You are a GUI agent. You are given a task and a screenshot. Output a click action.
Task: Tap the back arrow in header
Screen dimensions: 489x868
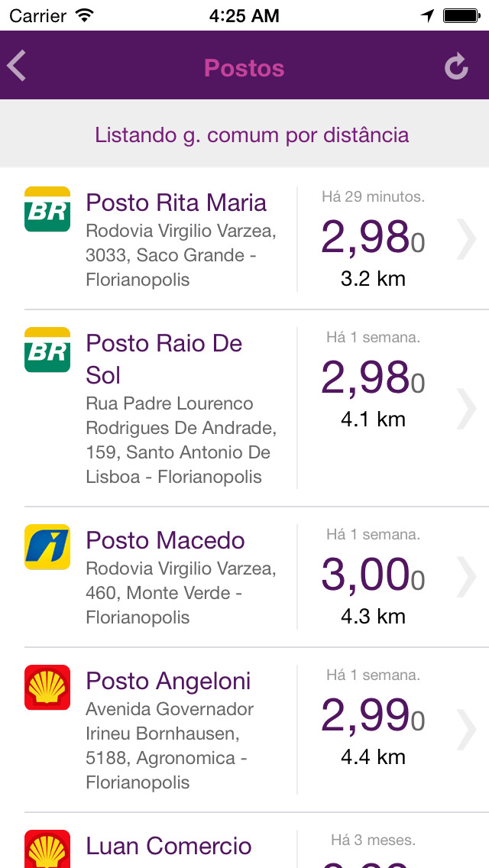(17, 66)
